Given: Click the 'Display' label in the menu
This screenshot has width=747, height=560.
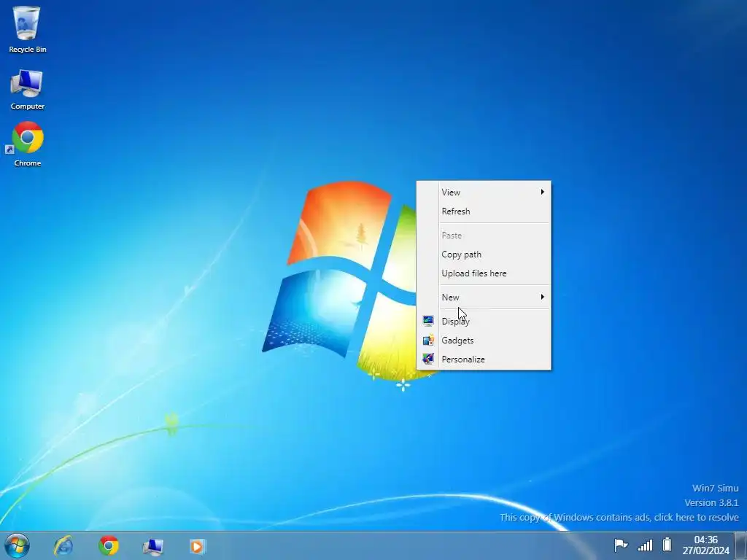Looking at the screenshot, I should click(x=455, y=322).
